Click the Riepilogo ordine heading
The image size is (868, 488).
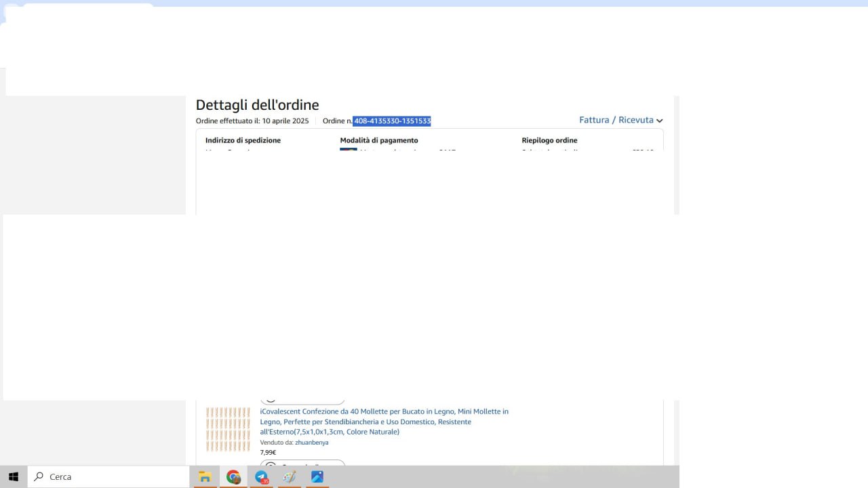click(549, 140)
